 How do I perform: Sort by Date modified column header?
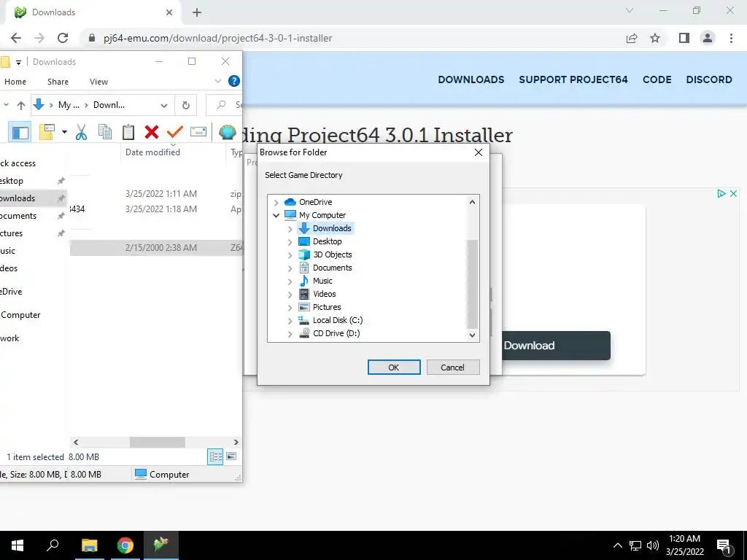(152, 152)
